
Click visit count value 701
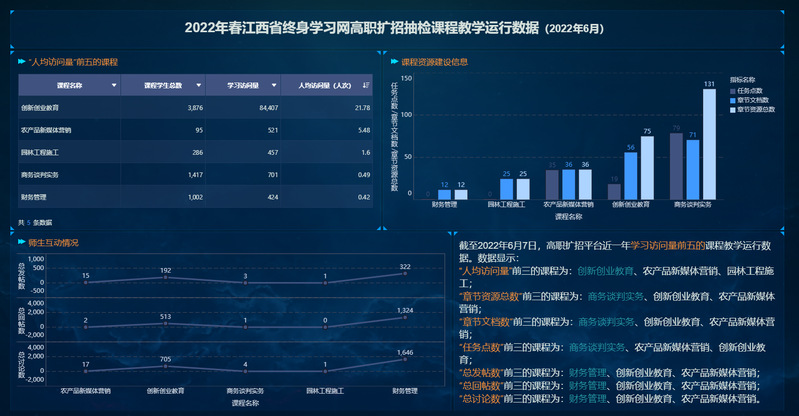(273, 175)
